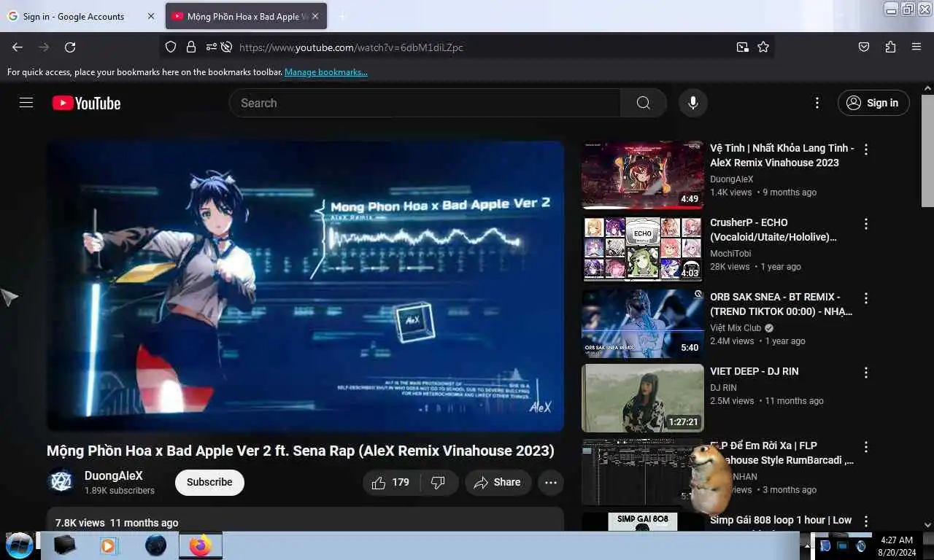
Task: Open picture-in-picture icon in address bar
Action: point(742,47)
